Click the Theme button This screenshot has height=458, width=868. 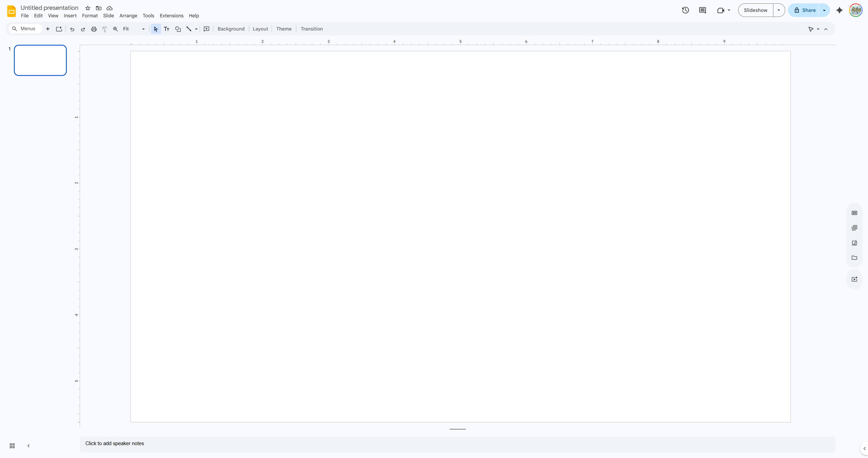(x=284, y=29)
